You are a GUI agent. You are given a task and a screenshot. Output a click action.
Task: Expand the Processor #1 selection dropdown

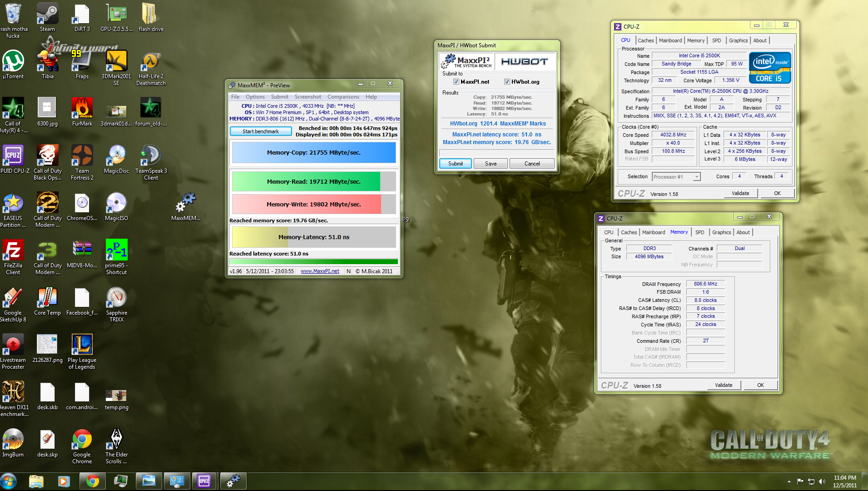[x=697, y=177]
